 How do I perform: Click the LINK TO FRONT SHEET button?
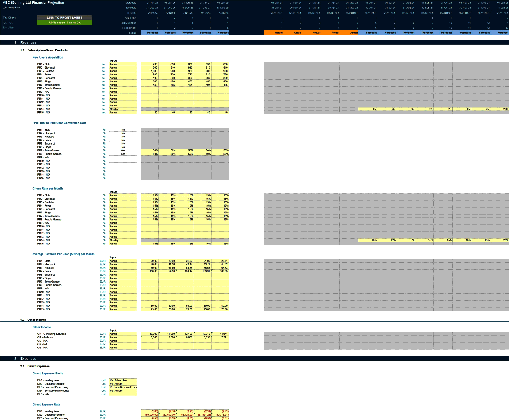(64, 17)
